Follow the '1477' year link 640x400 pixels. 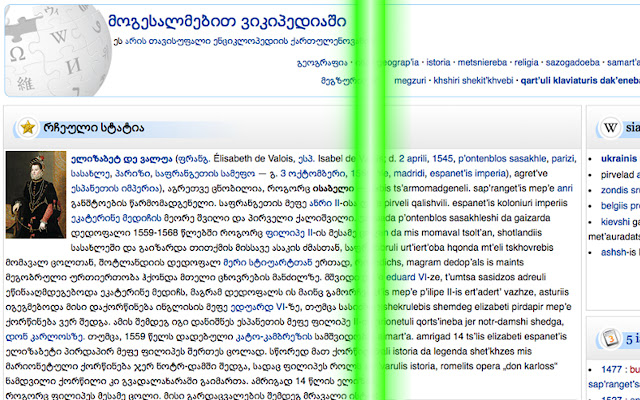pos(611,369)
